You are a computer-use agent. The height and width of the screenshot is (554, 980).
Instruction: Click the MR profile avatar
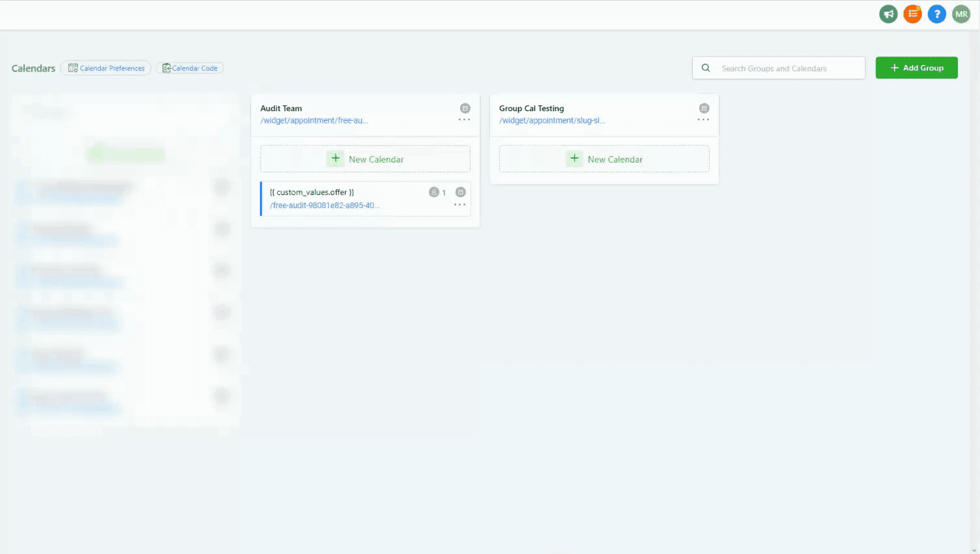point(961,14)
